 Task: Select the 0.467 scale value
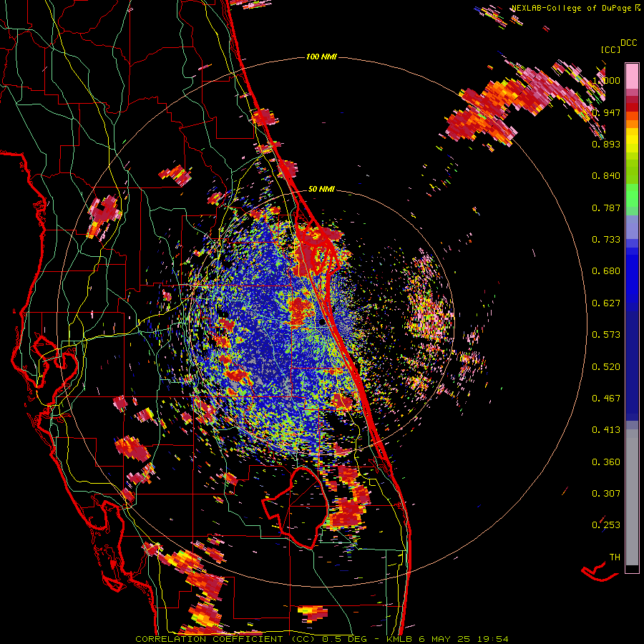click(x=606, y=399)
